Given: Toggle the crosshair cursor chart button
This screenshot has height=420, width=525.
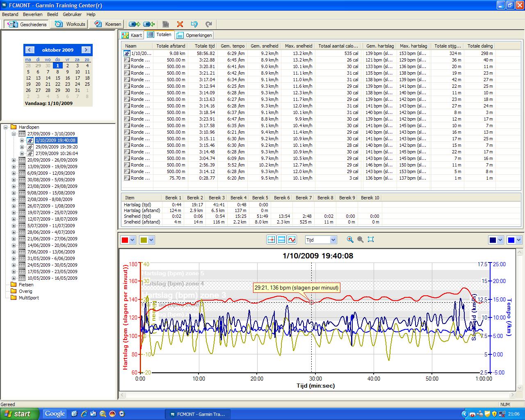Looking at the screenshot, I should (271, 240).
